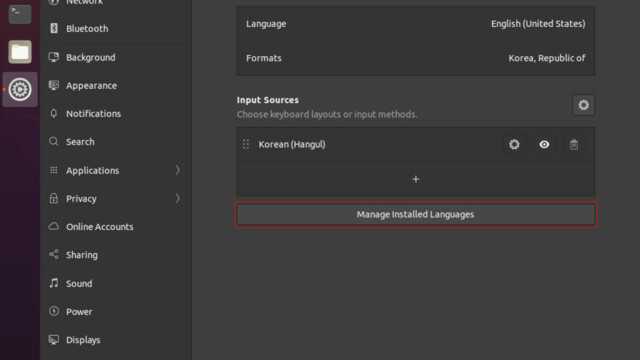Screen dimensions: 640x360
Task: Select Notifications in the sidebar
Action: (x=116, y=113)
